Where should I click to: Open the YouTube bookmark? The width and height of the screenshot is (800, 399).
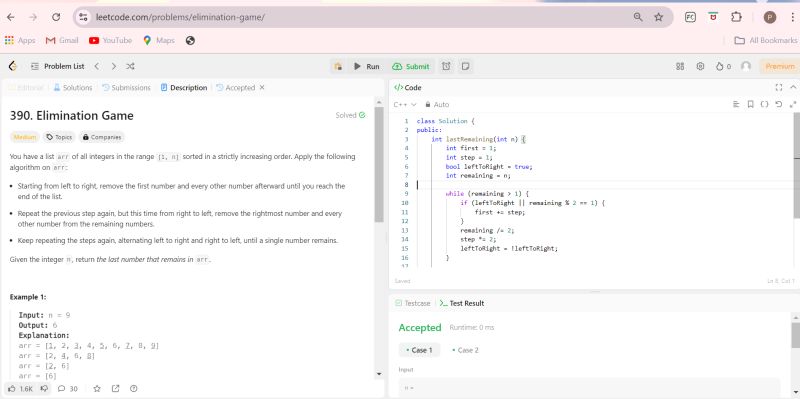pyautogui.click(x=110, y=40)
